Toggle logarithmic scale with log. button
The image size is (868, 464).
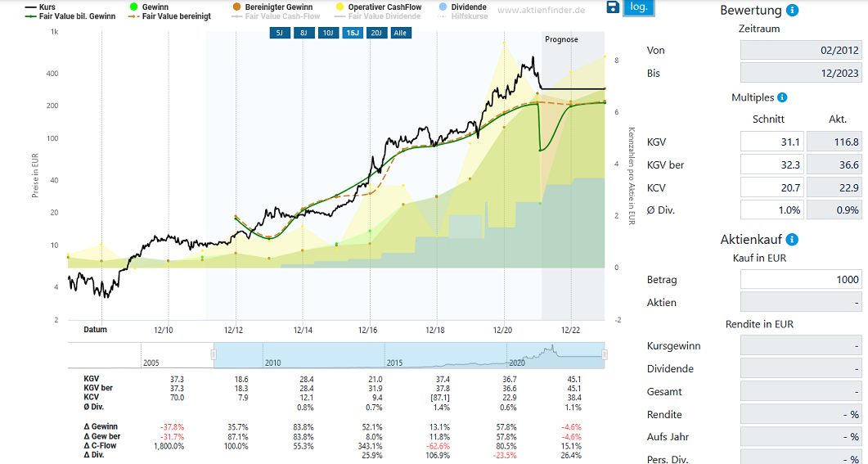[x=639, y=7]
